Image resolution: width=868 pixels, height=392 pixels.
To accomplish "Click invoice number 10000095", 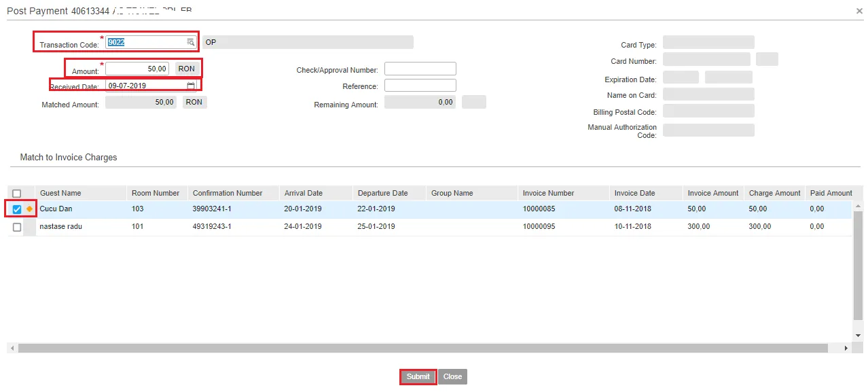I will [x=539, y=227].
